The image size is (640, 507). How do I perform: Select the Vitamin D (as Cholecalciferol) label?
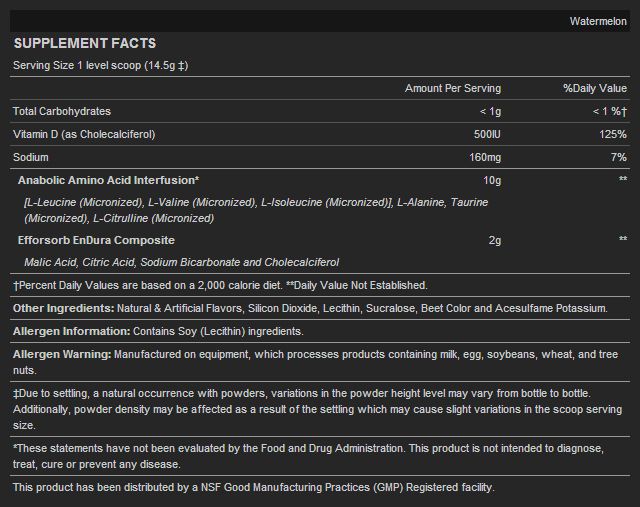(x=84, y=134)
